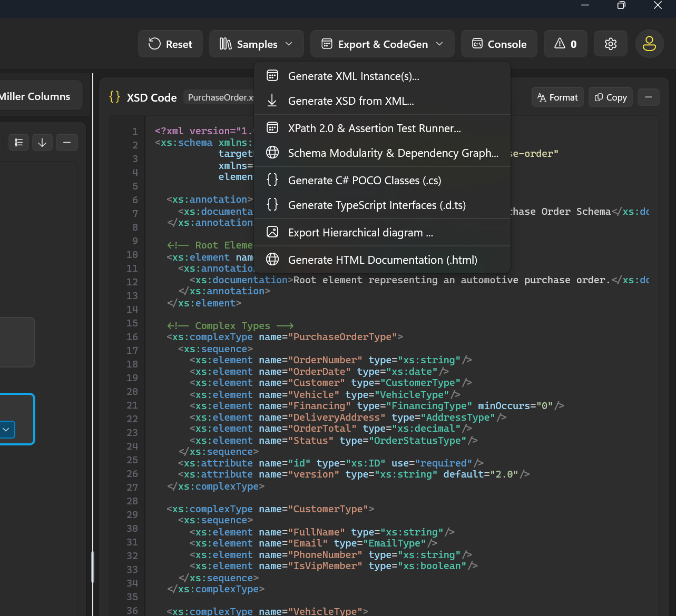Select Generate C# POCO Classes (.cs)

click(382, 181)
